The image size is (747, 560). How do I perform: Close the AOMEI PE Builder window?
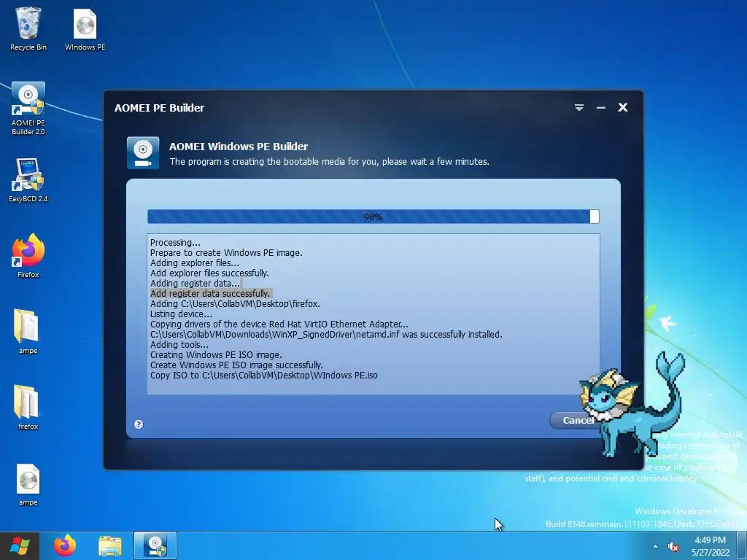click(623, 107)
